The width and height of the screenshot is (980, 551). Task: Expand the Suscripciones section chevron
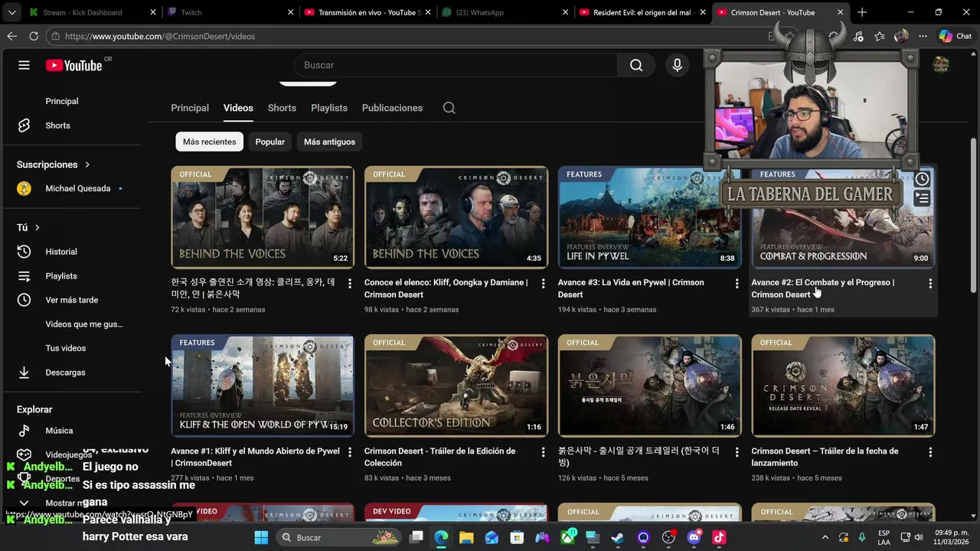87,165
